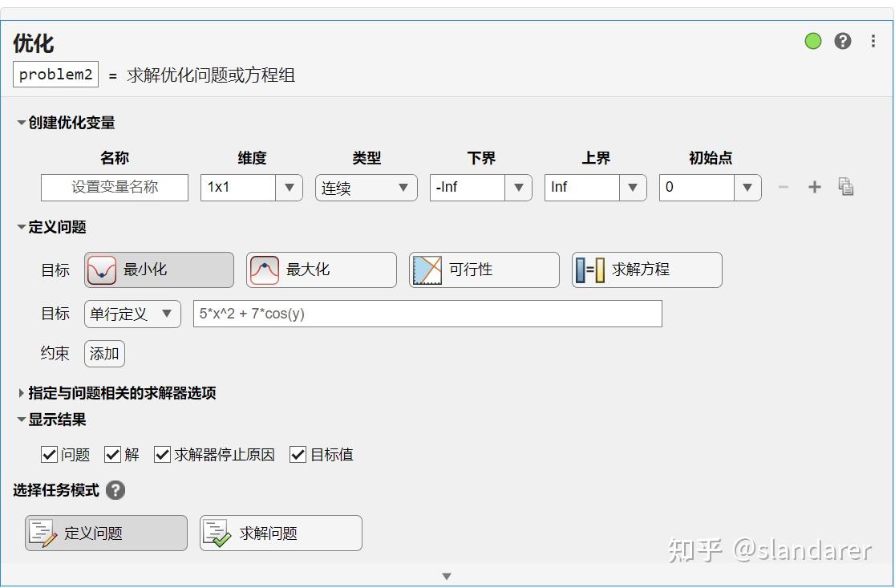895x588 pixels.
Task: Click the objective expression input field
Action: click(427, 314)
